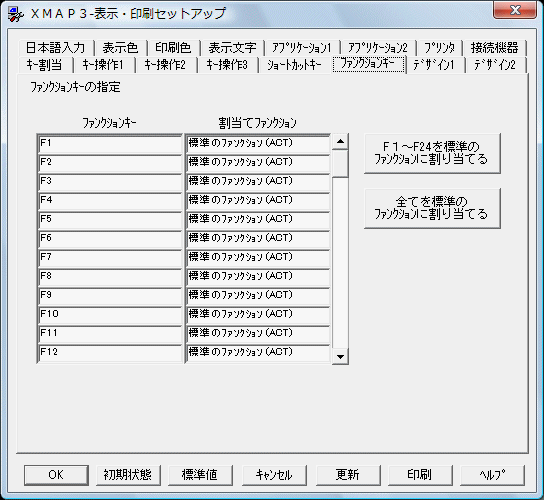
Task: Open the キー操作1 tab
Action: click(103, 65)
